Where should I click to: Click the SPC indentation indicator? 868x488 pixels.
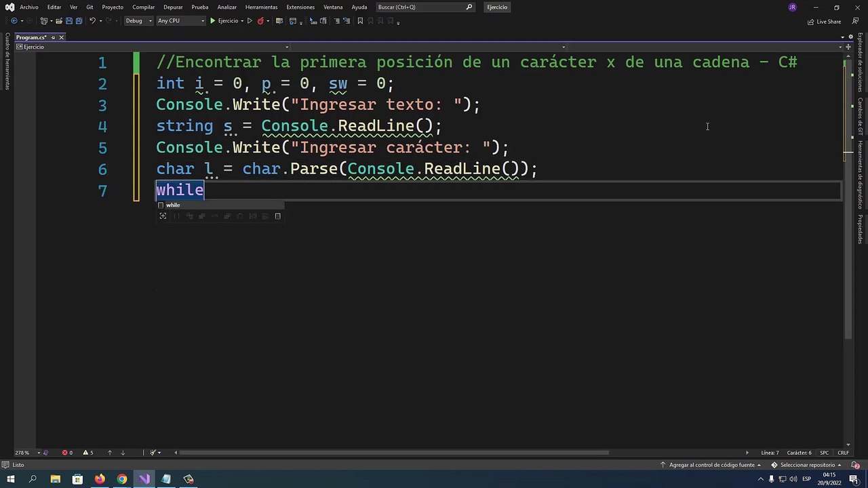(825, 453)
